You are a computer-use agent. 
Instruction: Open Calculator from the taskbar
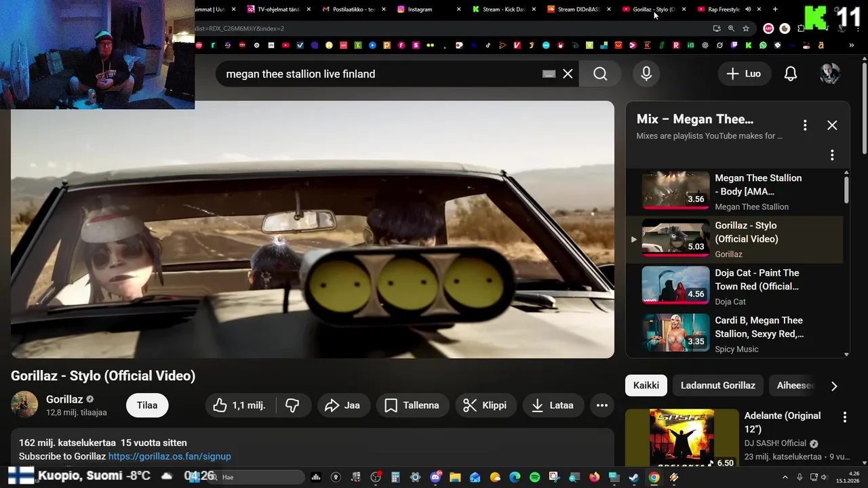[395, 477]
